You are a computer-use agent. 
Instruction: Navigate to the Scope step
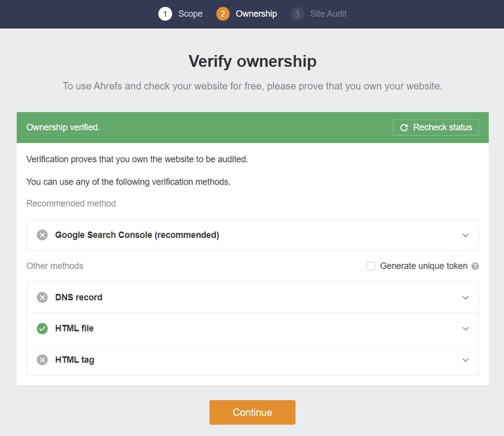click(x=190, y=13)
